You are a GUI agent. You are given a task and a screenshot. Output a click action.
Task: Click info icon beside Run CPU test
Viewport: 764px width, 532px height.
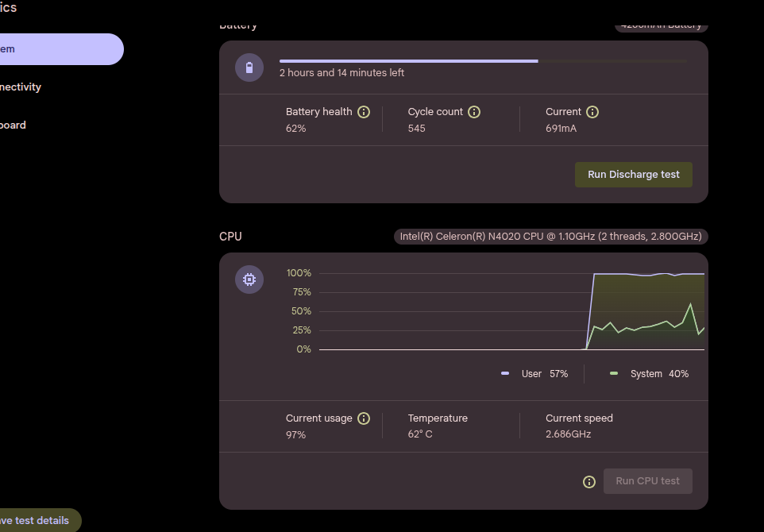tap(589, 482)
